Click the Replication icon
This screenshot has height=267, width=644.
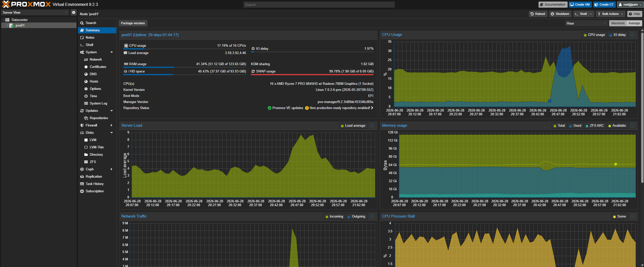point(82,177)
